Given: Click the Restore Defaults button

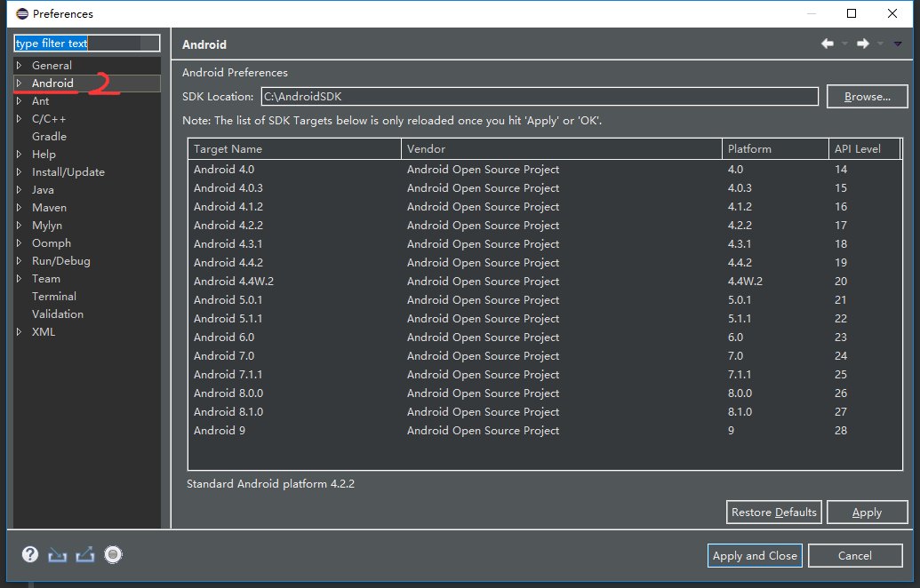Looking at the screenshot, I should coord(773,512).
